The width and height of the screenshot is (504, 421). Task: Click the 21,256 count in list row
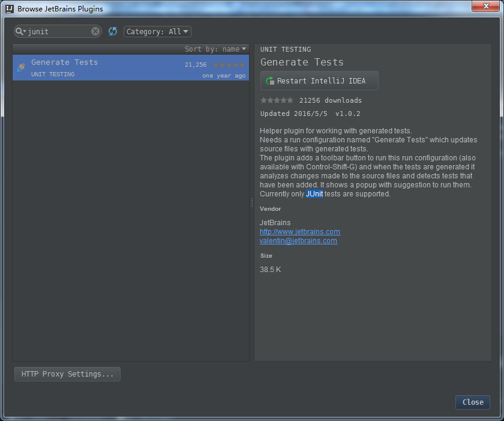196,65
